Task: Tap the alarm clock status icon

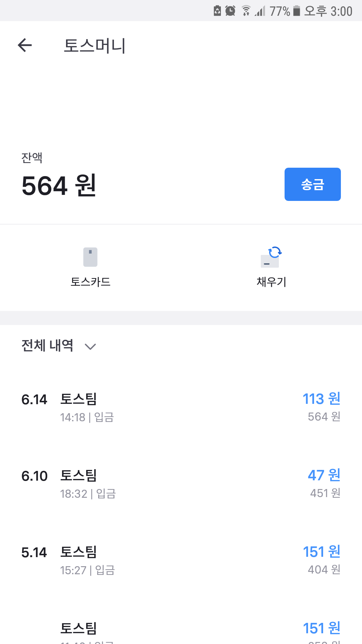Action: tap(230, 11)
